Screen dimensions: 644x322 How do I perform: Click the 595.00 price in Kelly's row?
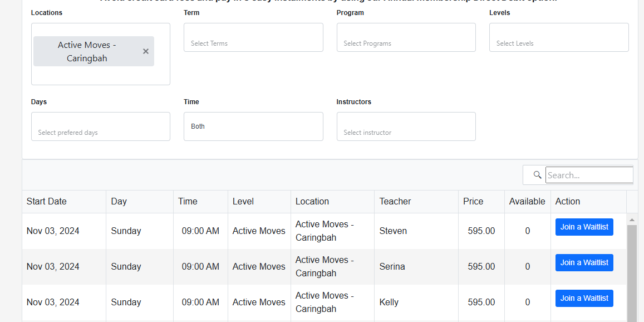tap(481, 303)
